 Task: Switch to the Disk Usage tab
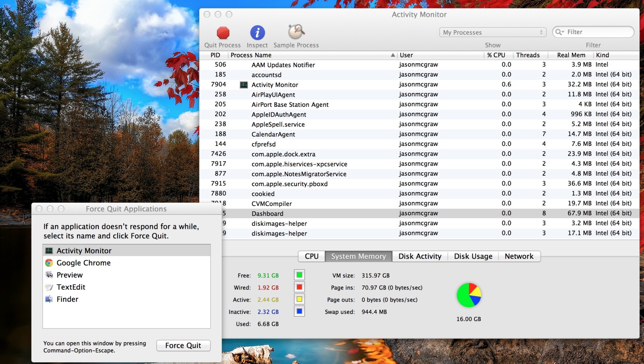tap(473, 256)
